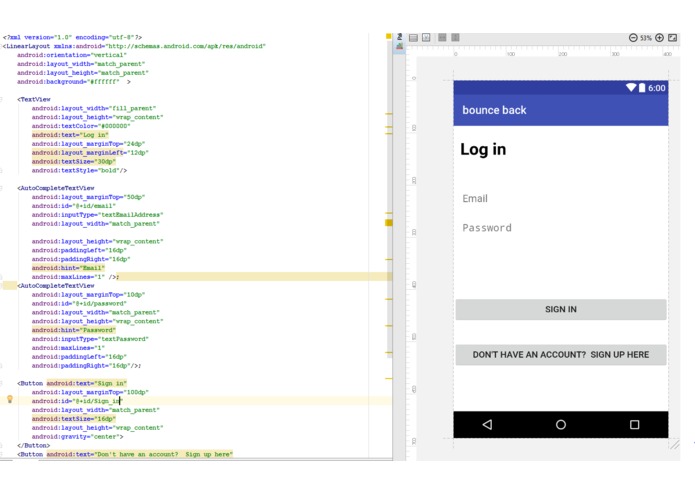Click the "Don't have an account?" Button code line
This screenshot has height=494, width=695.
click(x=125, y=454)
